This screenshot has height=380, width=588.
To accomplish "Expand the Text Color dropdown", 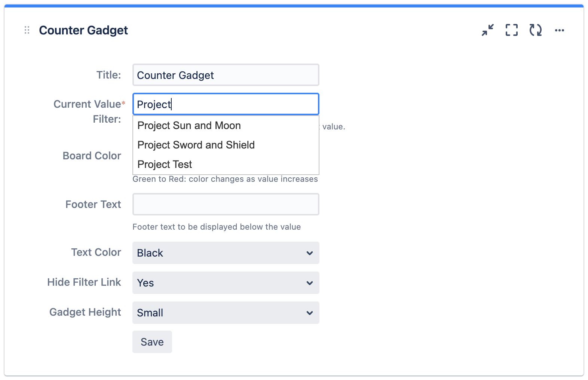I will 226,253.
